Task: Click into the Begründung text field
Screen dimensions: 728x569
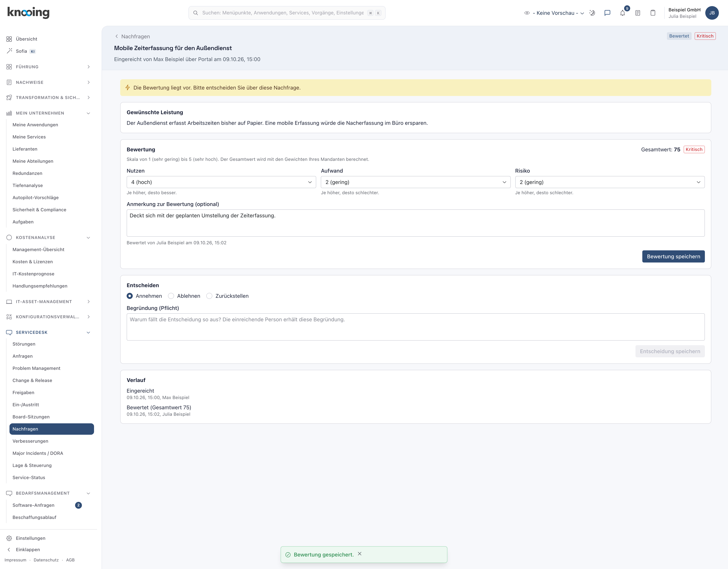Action: (416, 327)
